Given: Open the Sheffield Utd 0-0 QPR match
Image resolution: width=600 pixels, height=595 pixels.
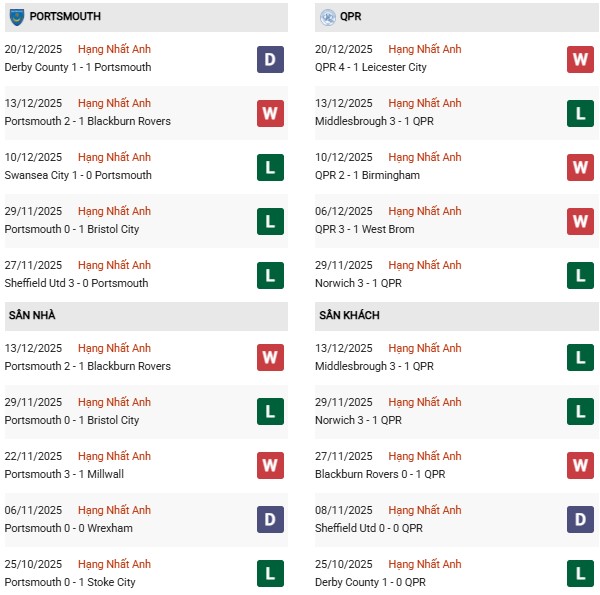Looking at the screenshot, I should coord(371,528).
